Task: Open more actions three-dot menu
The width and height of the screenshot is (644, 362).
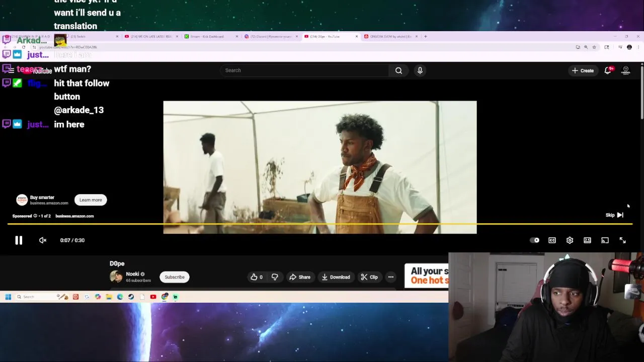Action: pyautogui.click(x=390, y=277)
